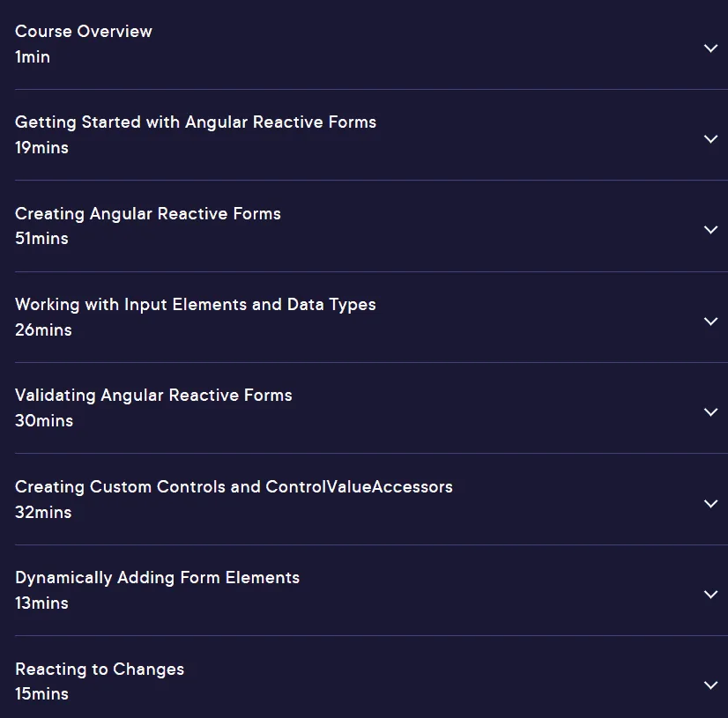Click the 1min duration under Course Overview
This screenshot has height=718, width=728.
(33, 57)
